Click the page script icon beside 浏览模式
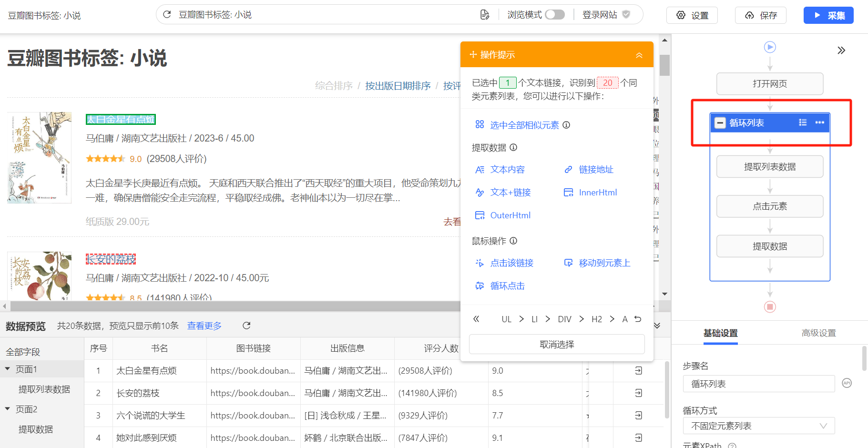Screen dimensions: 868x448 485,15
